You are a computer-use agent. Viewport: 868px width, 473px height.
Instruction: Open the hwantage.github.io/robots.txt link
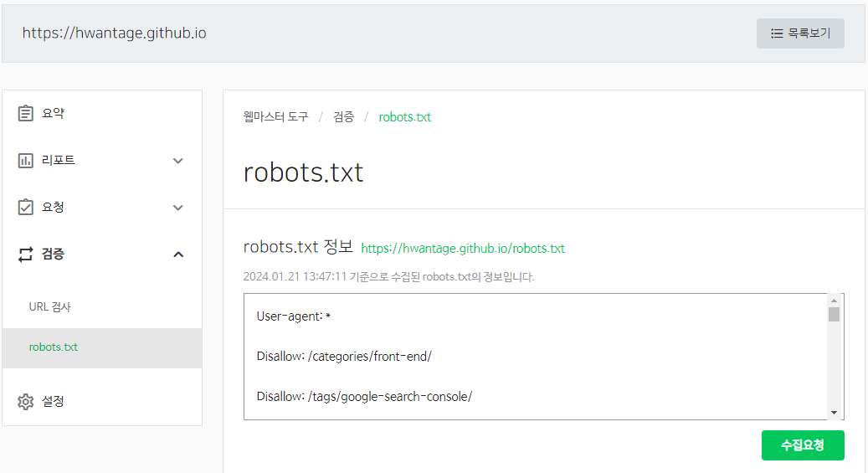(x=462, y=249)
